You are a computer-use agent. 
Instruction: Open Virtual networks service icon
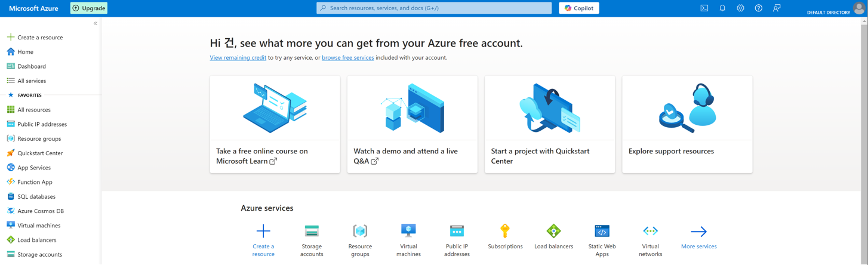650,231
